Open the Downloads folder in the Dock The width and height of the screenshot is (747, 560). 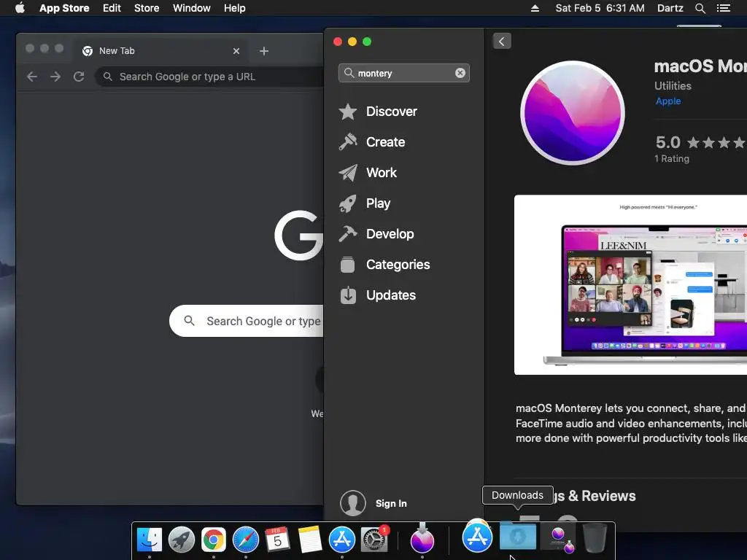[x=517, y=536]
